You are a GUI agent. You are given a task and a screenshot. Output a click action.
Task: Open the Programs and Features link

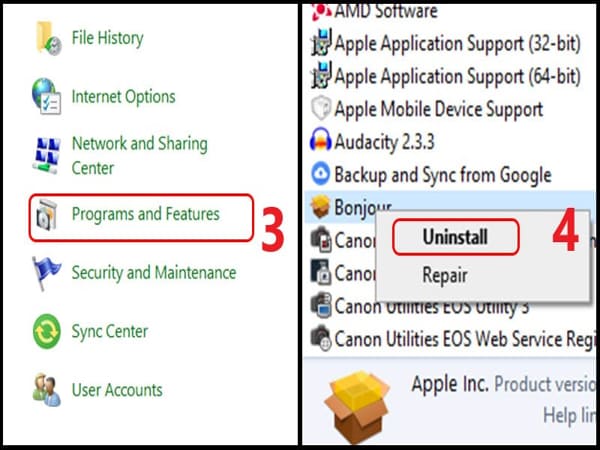point(146,214)
